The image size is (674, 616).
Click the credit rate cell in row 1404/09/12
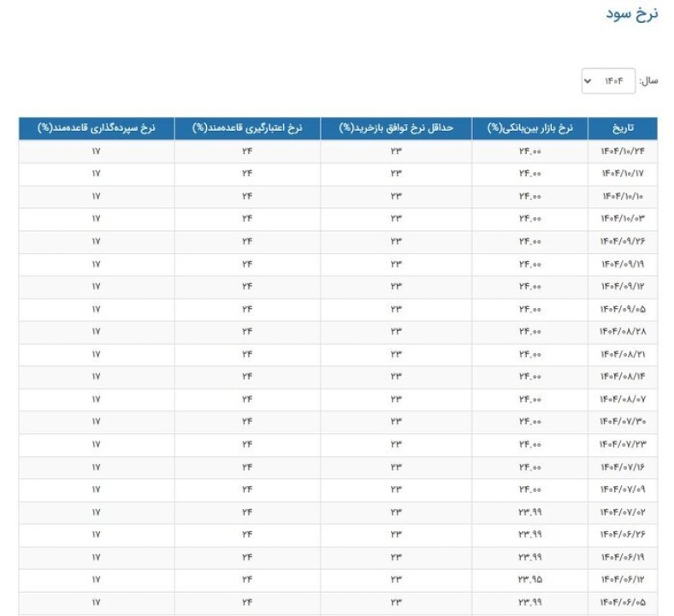pos(247,287)
